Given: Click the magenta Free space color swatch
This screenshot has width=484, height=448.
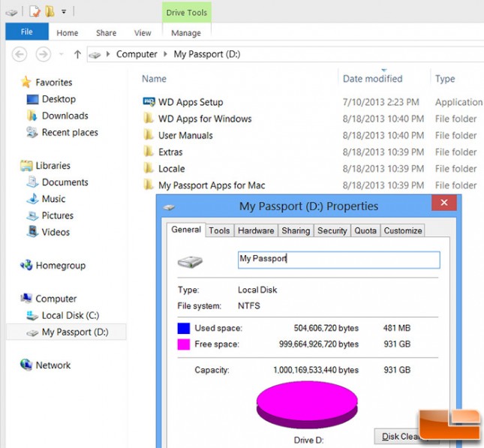Looking at the screenshot, I should click(x=184, y=344).
